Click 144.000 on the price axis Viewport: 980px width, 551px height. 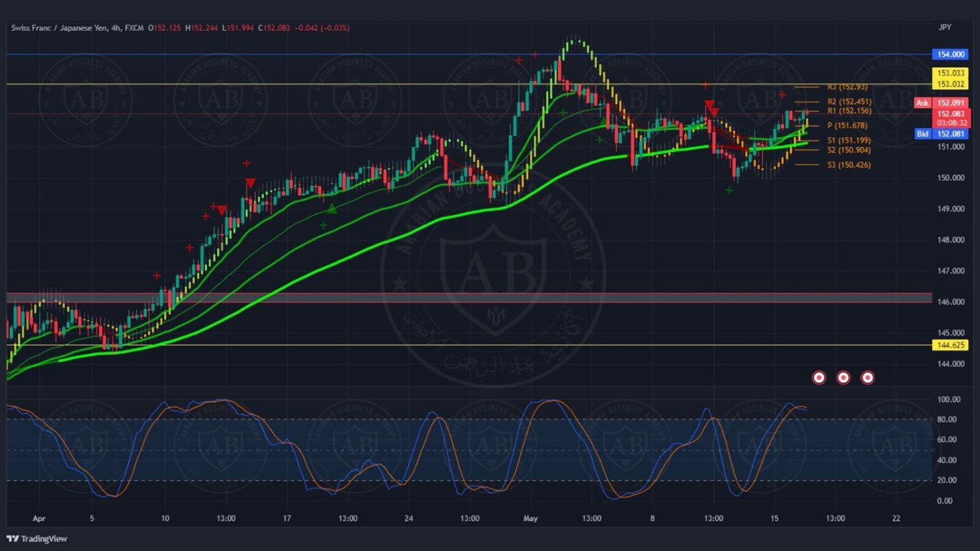(x=951, y=364)
